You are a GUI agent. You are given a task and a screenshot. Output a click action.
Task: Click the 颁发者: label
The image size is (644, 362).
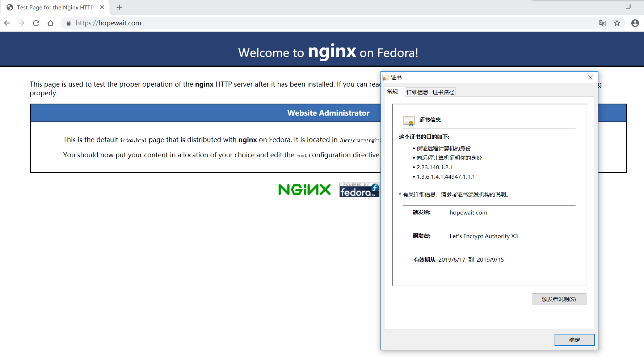pos(422,236)
